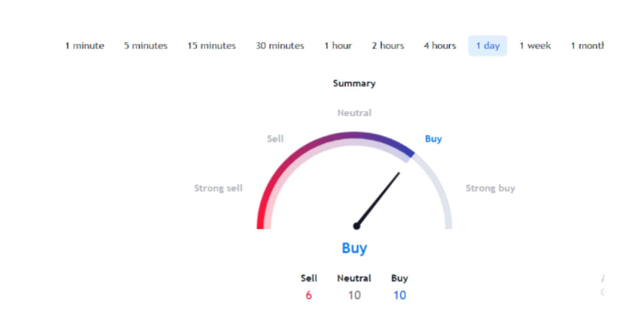Click the red Sell count 6
Image resolution: width=644 pixels, height=322 pixels.
point(309,295)
